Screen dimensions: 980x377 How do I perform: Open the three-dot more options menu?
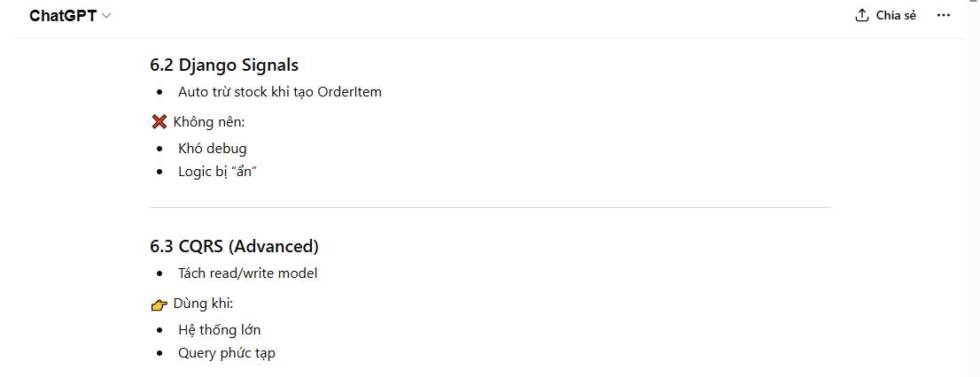click(943, 15)
